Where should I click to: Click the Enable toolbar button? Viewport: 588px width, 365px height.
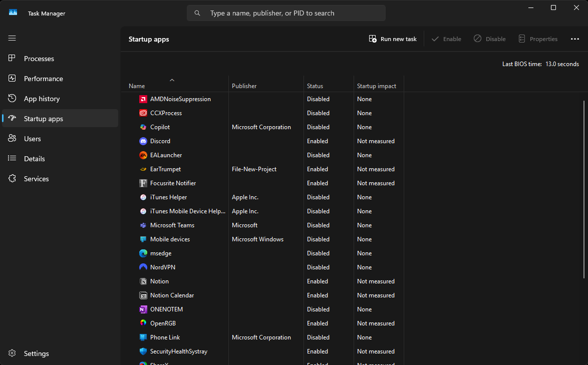pyautogui.click(x=446, y=39)
